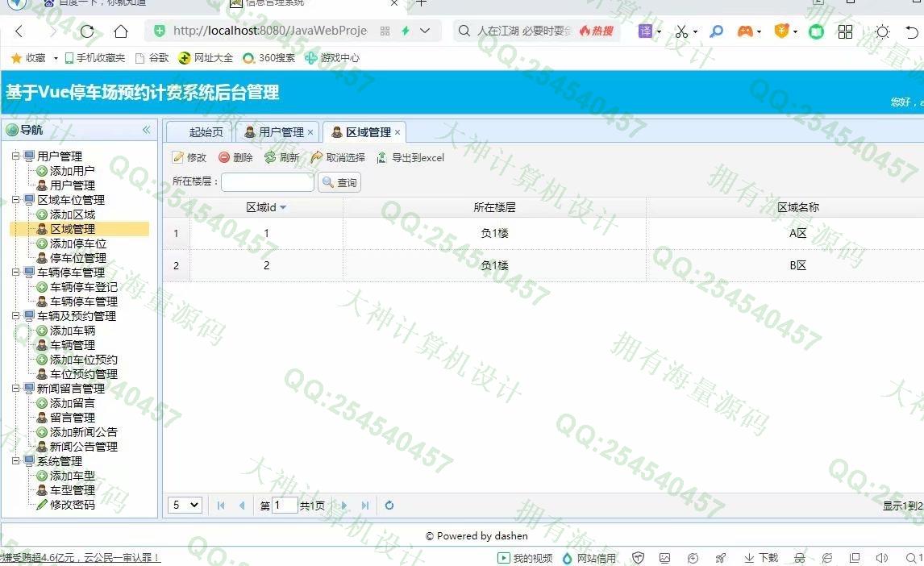Click the 所在楼层 column header
Image resolution: width=924 pixels, height=566 pixels.
pos(494,207)
